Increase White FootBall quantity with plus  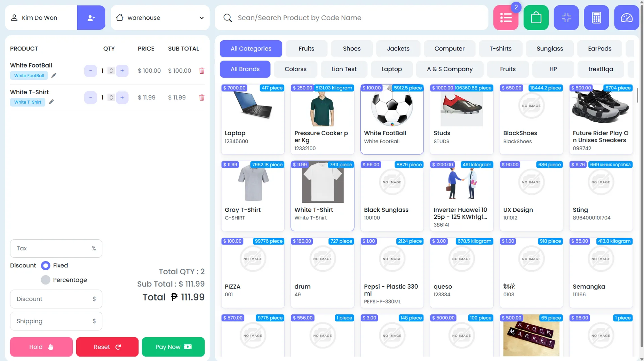click(x=122, y=71)
